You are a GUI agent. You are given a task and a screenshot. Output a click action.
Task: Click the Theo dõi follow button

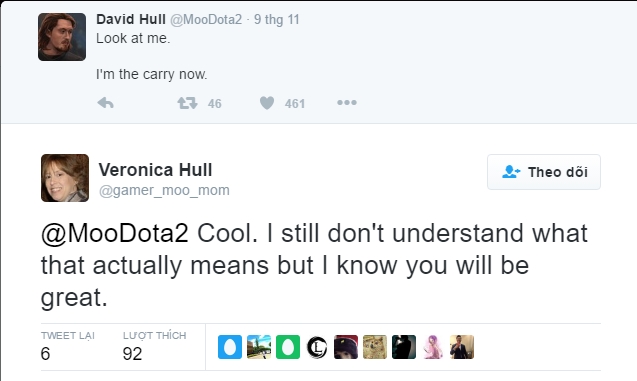click(544, 172)
